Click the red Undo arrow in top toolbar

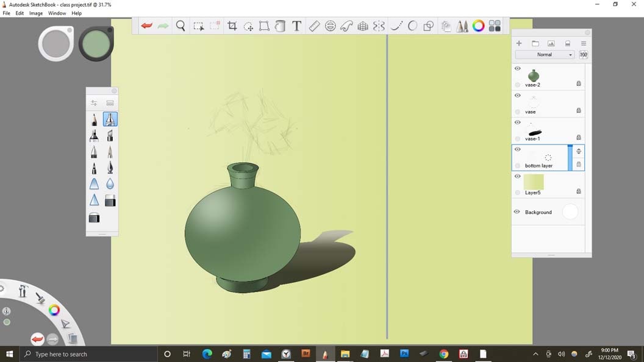[x=146, y=26]
